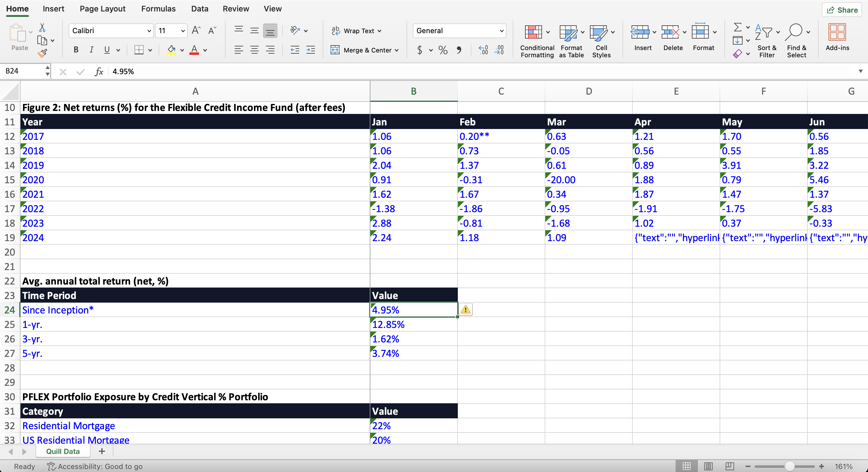Apply Percent Style format
Image resolution: width=868 pixels, height=472 pixels.
(443, 50)
